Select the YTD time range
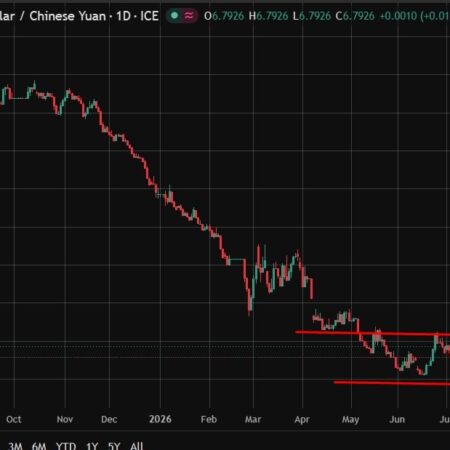Image resolution: width=450 pixels, height=450 pixels. 66,446
